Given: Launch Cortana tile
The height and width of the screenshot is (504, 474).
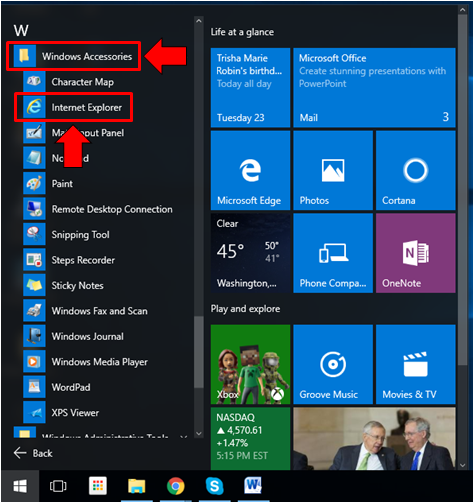Looking at the screenshot, I should click(416, 170).
